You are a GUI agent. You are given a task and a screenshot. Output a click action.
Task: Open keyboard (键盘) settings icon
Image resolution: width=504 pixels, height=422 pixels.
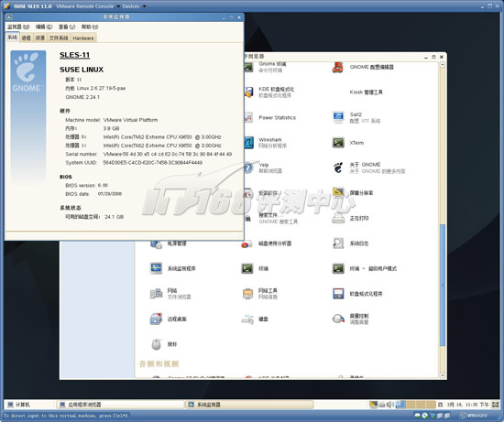tap(247, 319)
